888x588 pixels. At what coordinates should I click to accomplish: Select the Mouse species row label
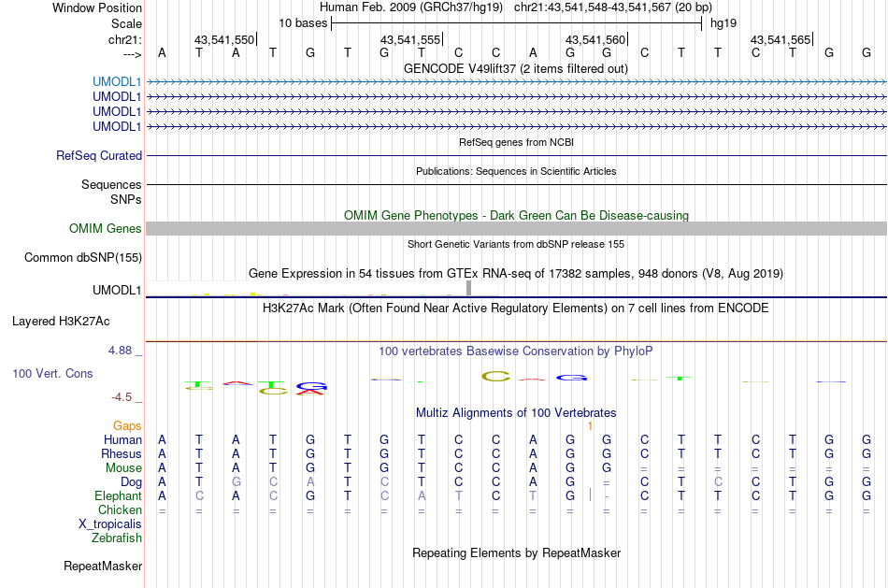click(x=123, y=468)
